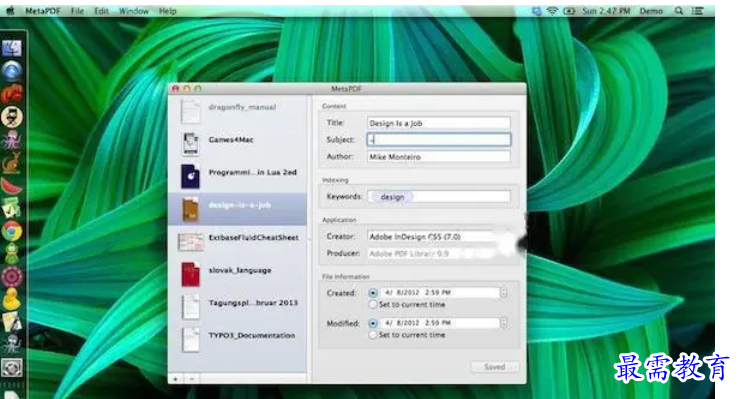Select the Programming in Lua PDF icon
738x399 pixels.
click(191, 176)
